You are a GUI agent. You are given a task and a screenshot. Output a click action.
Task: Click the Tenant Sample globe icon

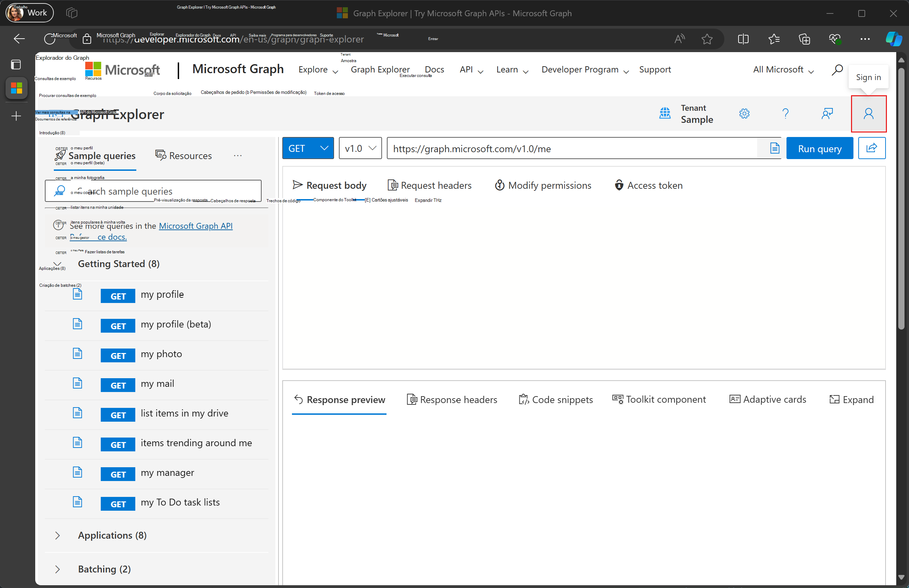coord(665,114)
